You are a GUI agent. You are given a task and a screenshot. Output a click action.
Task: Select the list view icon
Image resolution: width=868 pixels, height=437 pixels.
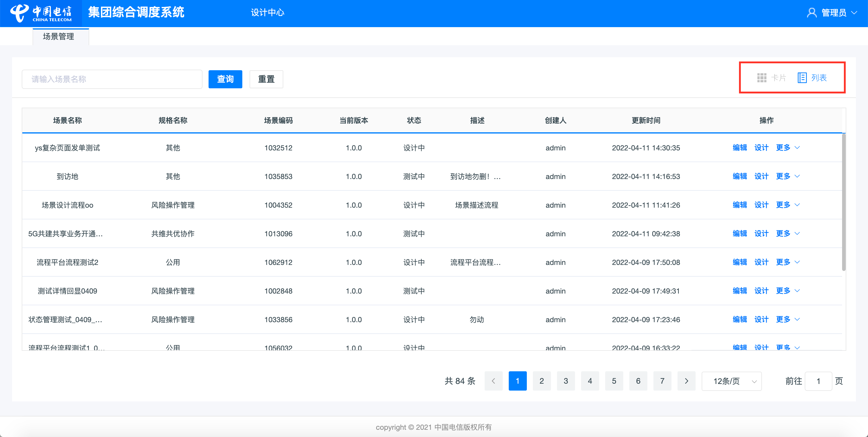pos(802,78)
